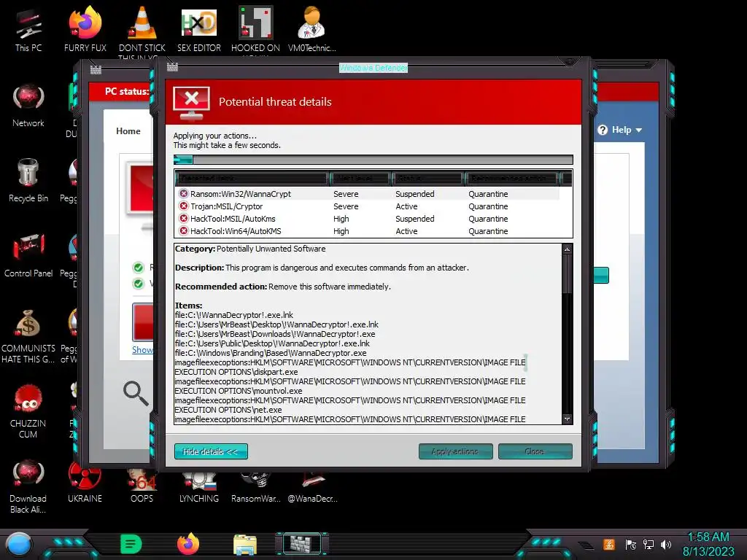Click the taskbar clock showing 1:58 AM

tap(708, 544)
